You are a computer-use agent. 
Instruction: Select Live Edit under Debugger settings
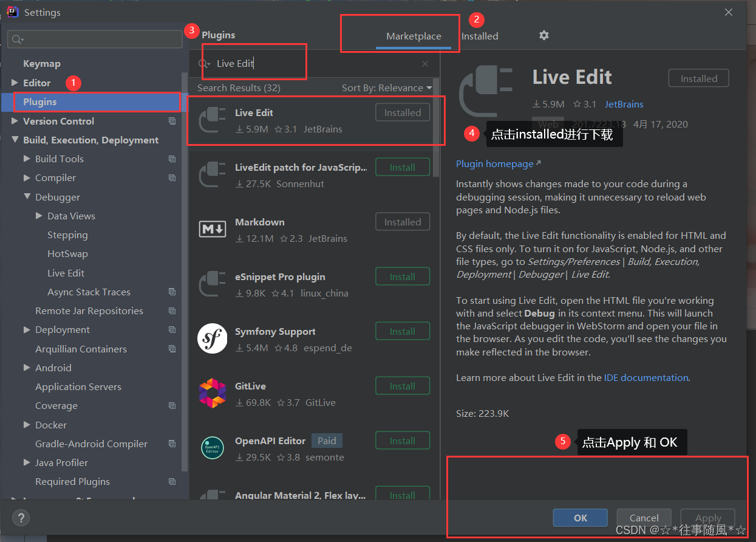(x=67, y=273)
